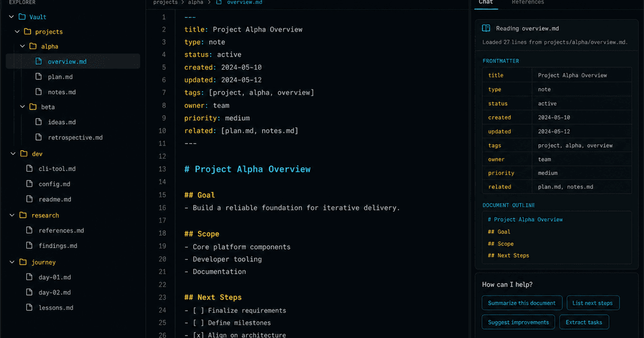This screenshot has height=338, width=644.
Task: Click the beta folder icon
Action: point(33,107)
